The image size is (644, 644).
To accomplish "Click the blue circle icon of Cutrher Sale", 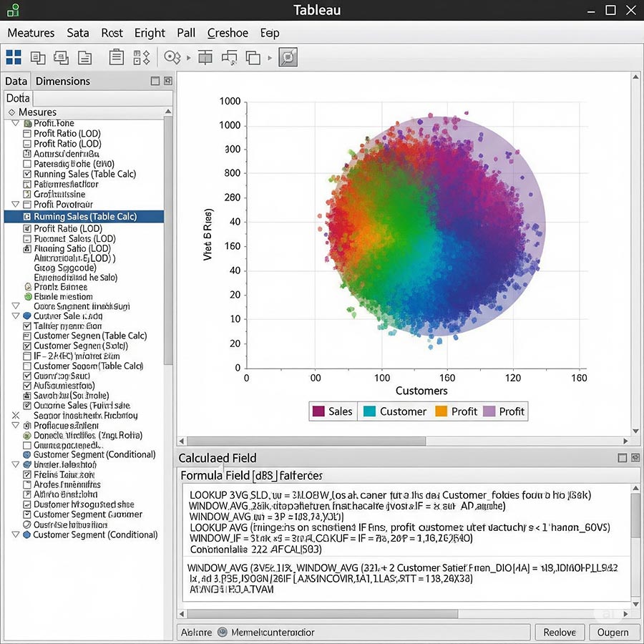I will [x=27, y=316].
